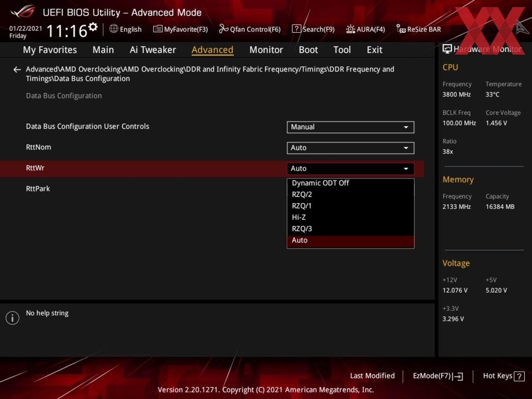The image size is (532, 399).
Task: Click the Manual dropdown arrow
Action: [406, 127]
